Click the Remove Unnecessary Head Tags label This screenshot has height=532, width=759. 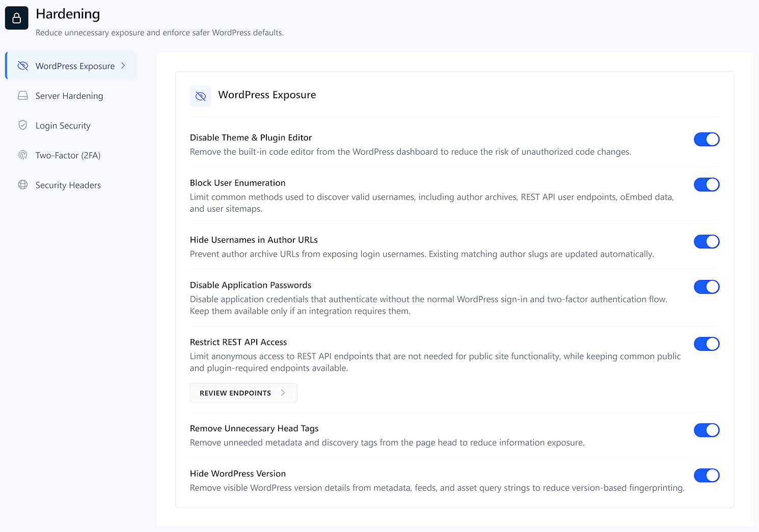(254, 428)
